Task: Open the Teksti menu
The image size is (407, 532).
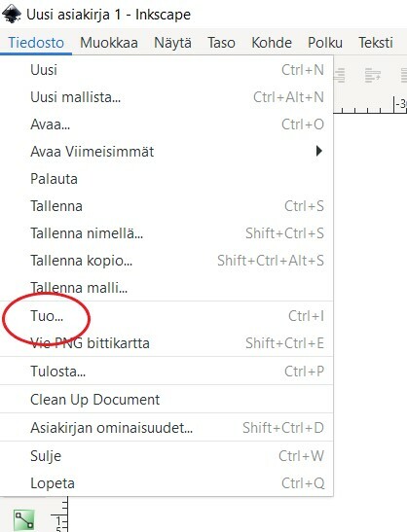Action: [x=376, y=43]
